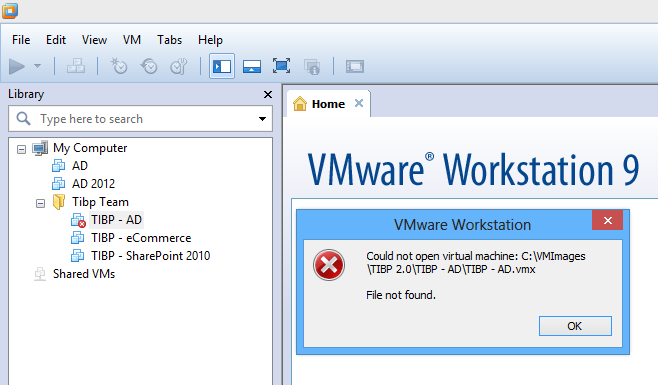Click the magnifier icon in search box
Viewport: 658px width, 385px height.
coord(24,118)
